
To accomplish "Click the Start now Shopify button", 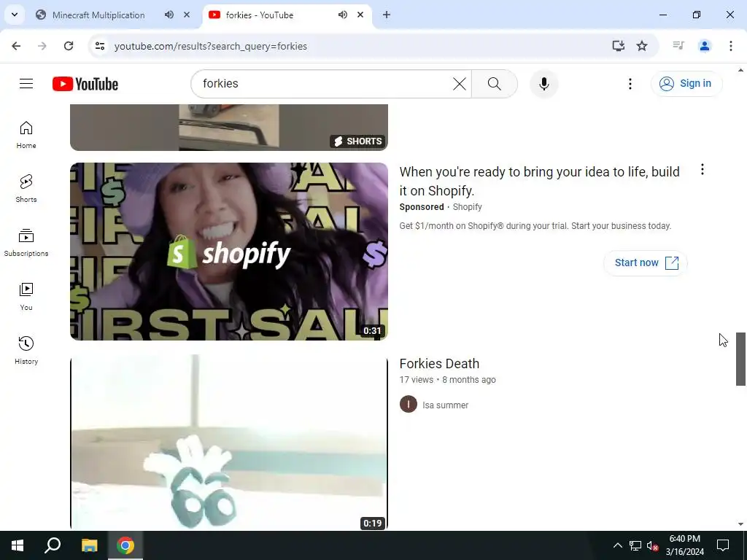I will [646, 262].
